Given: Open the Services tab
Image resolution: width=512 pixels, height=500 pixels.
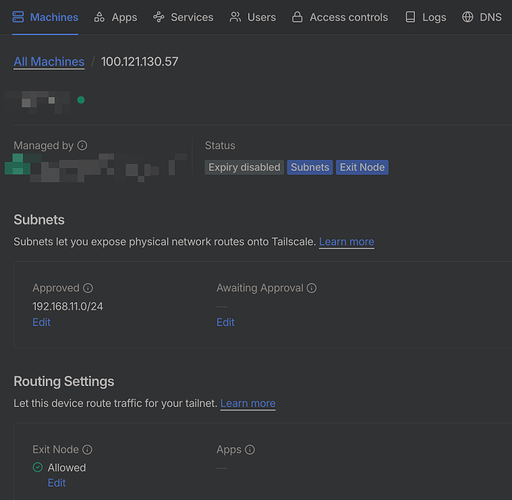Looking at the screenshot, I should (183, 17).
